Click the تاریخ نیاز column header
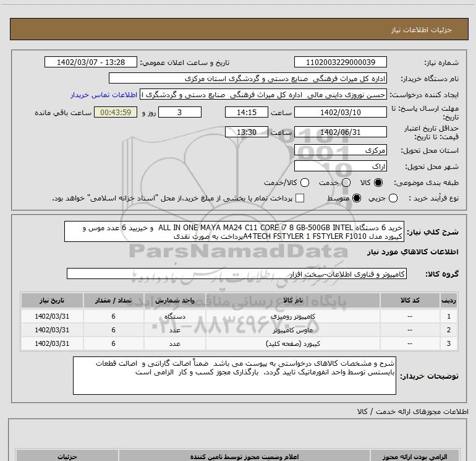 coord(52,300)
